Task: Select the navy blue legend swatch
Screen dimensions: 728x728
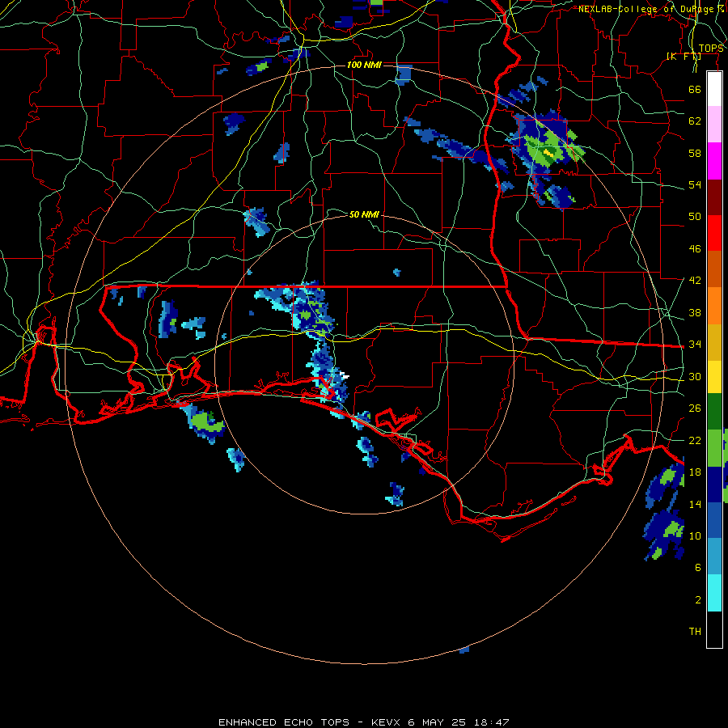Action: [x=714, y=485]
